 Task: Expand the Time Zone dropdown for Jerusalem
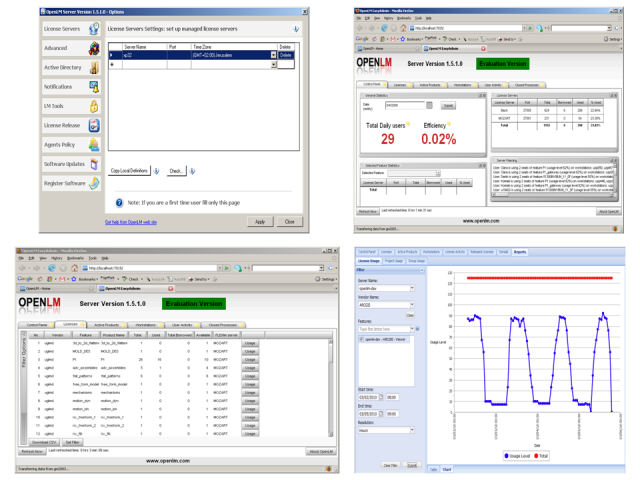pyautogui.click(x=273, y=56)
